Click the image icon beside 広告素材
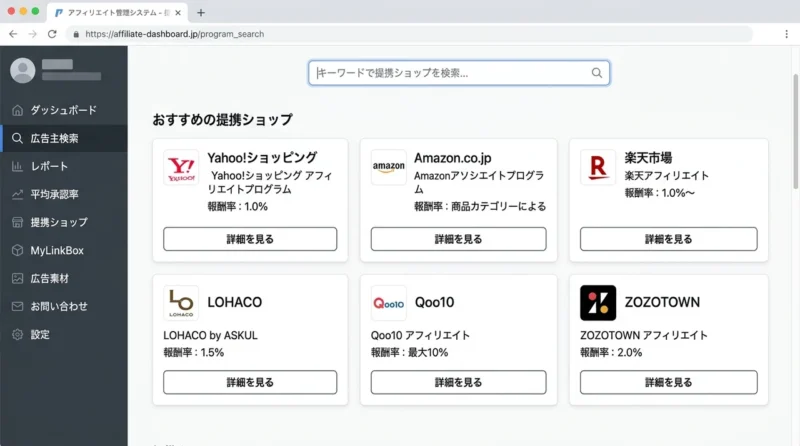Screen dimensions: 800x446 point(17,279)
